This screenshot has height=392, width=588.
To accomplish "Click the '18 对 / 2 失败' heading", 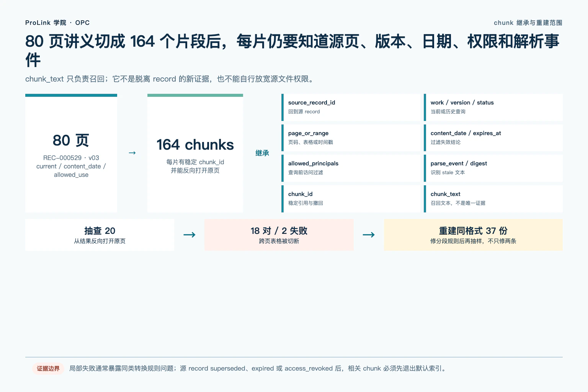I will (279, 231).
